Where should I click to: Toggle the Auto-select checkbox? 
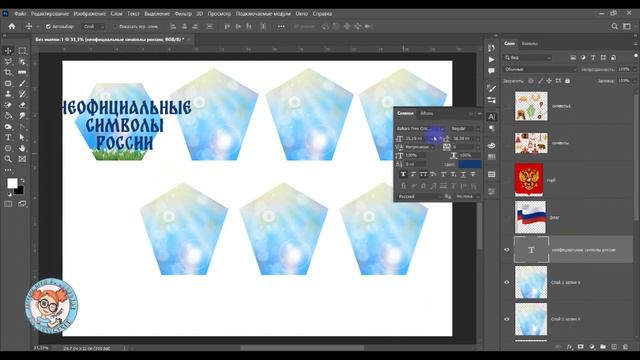48,27
